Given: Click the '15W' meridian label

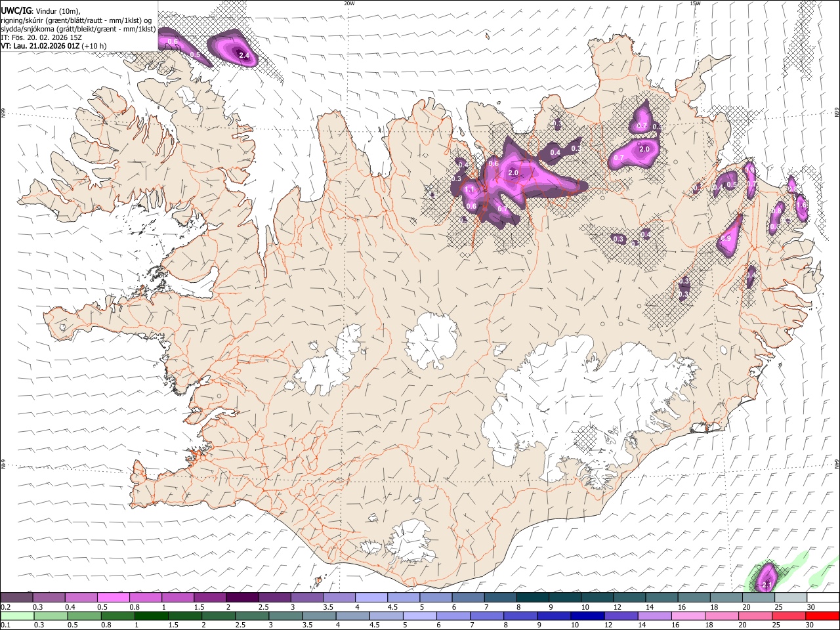Looking at the screenshot, I should pos(695,3).
